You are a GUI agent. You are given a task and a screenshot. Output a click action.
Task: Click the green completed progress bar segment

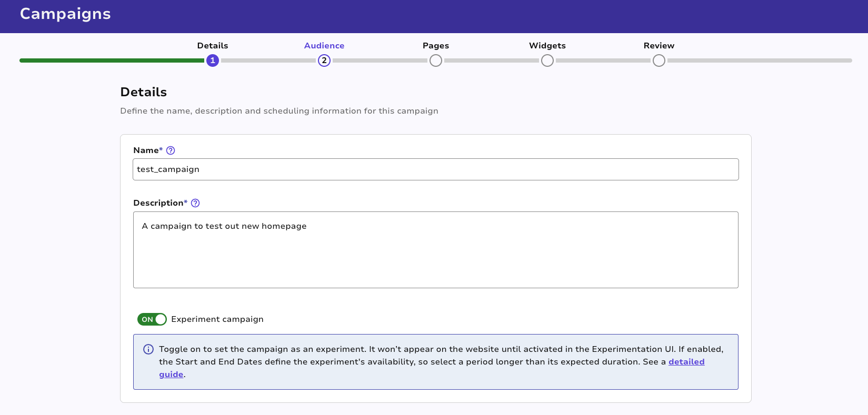click(x=112, y=60)
